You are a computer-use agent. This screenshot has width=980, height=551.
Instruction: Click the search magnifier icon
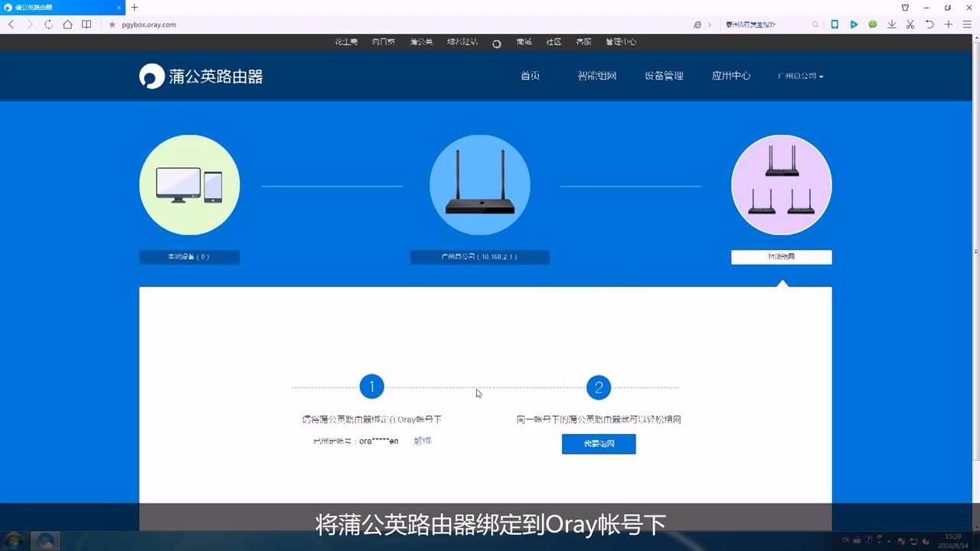[816, 24]
